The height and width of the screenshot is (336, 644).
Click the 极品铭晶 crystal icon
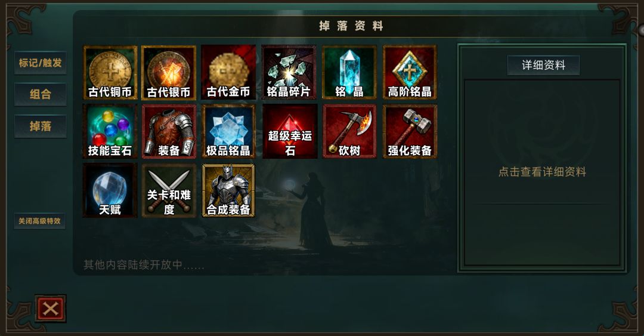point(228,131)
